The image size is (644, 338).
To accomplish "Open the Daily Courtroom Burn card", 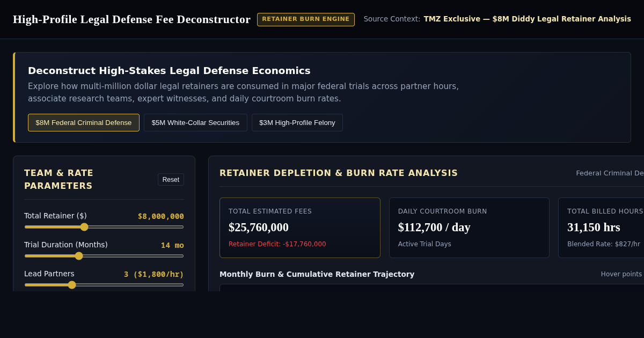I will [x=469, y=227].
